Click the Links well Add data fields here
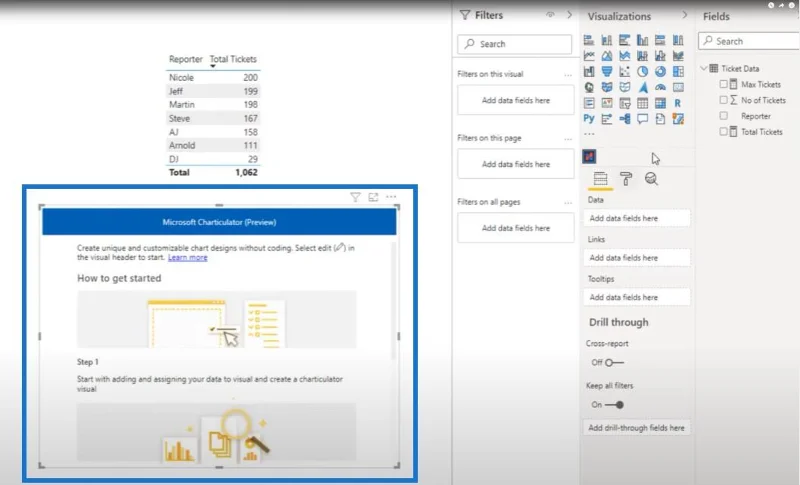The image size is (800, 485). [637, 258]
